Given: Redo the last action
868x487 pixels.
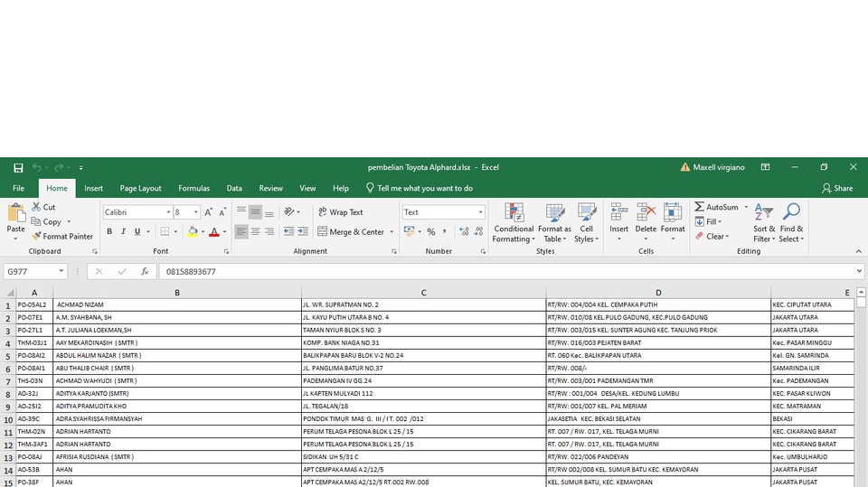Looking at the screenshot, I should (59, 168).
